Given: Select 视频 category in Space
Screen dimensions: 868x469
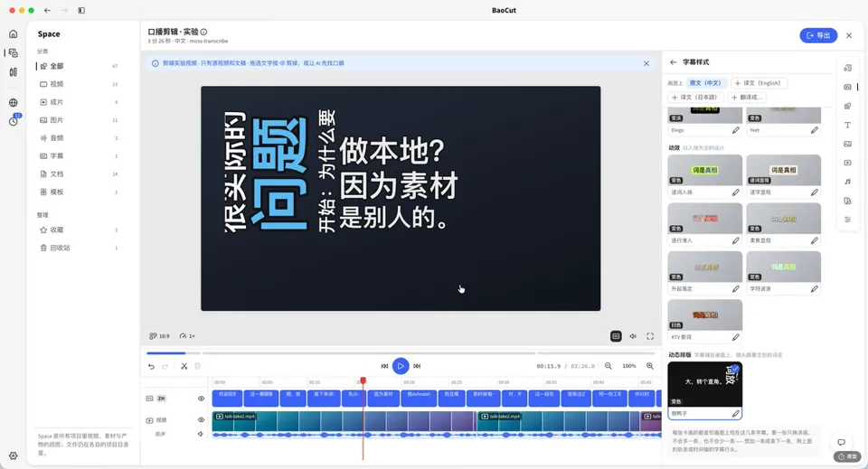Looking at the screenshot, I should point(79,84).
